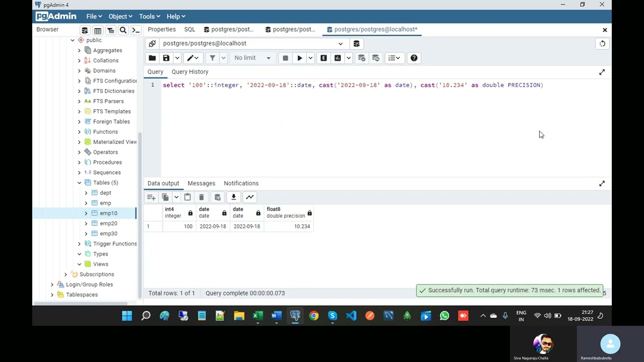644x362 pixels.
Task: Click the Download results as CSV icon
Action: 233,197
